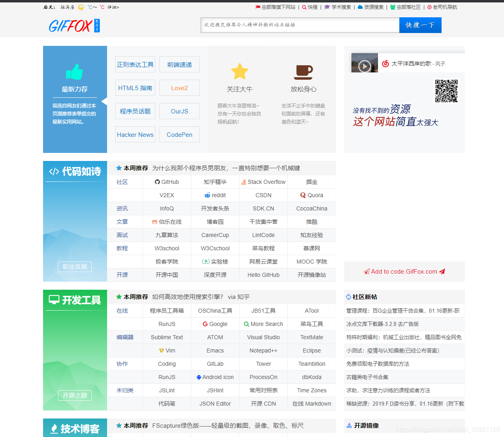This screenshot has height=437, width=504.
Task: Open the HTML5 指南 tile
Action: pos(135,88)
